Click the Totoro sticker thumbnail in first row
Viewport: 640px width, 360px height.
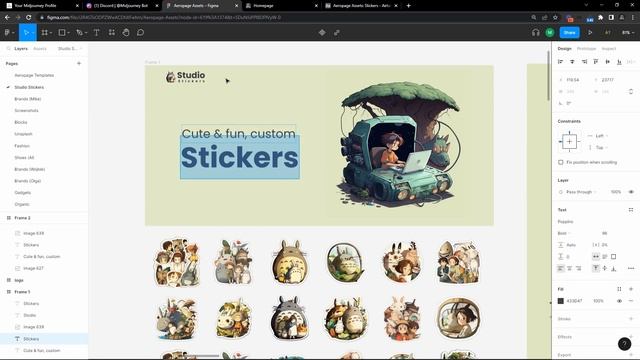(289, 262)
